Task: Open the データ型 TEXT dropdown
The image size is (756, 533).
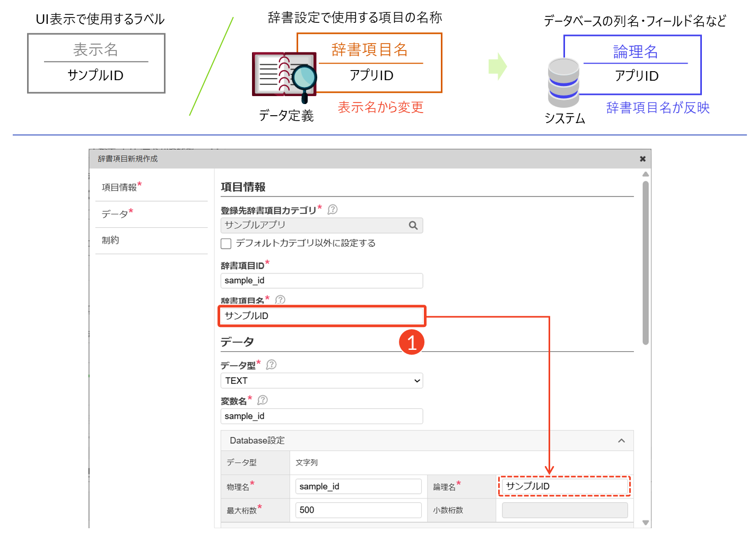Action: coord(321,381)
